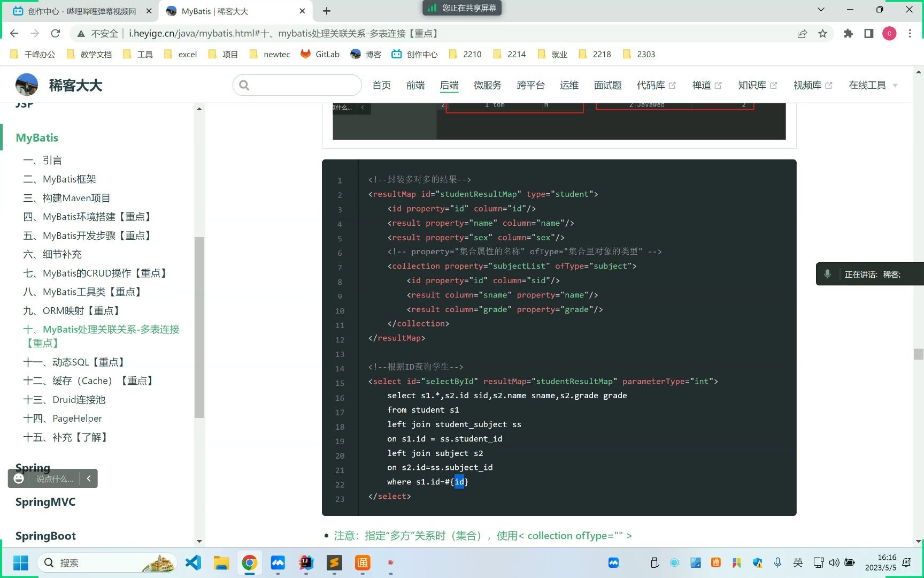Open the browser side panel icon
The width and height of the screenshot is (924, 578).
868,34
